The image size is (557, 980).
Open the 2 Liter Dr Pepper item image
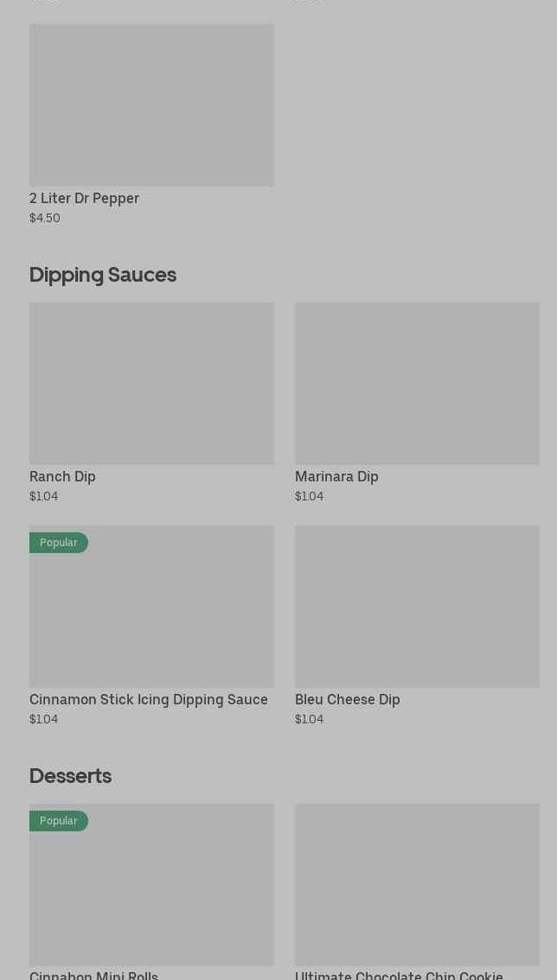click(x=151, y=105)
